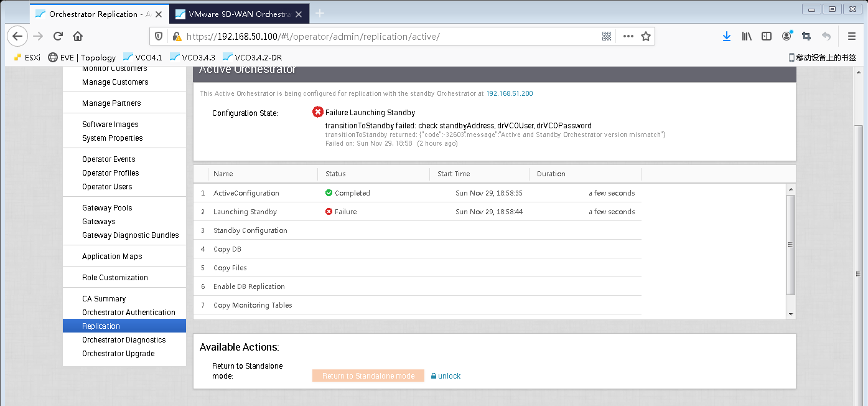
Task: Click the Return to Standalone mode button
Action: [x=368, y=376]
